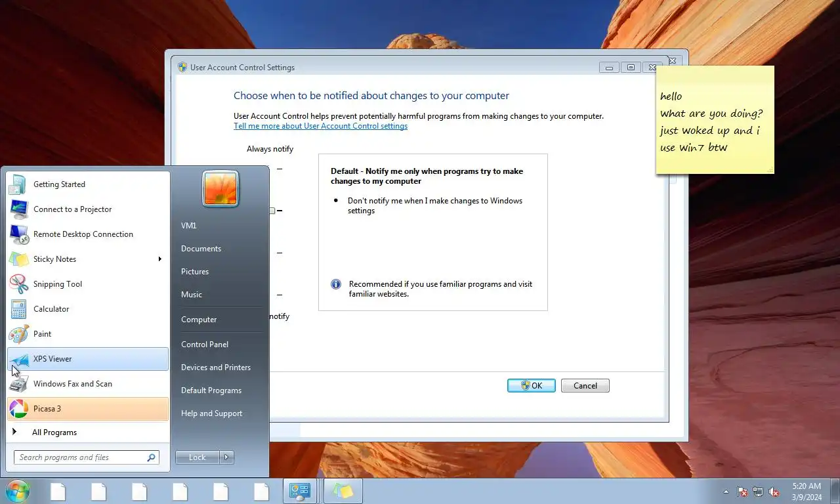Switch to Control Panel taskbar button
840x504 pixels.
(x=300, y=492)
